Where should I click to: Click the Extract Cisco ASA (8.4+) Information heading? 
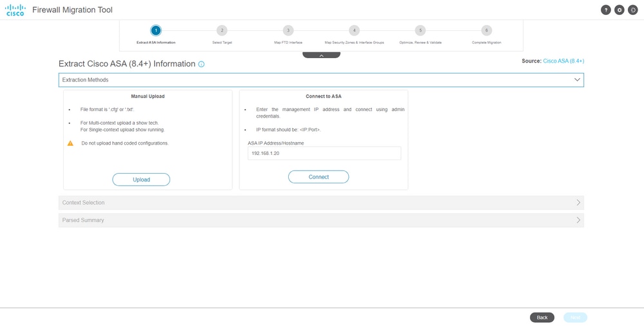tap(127, 64)
